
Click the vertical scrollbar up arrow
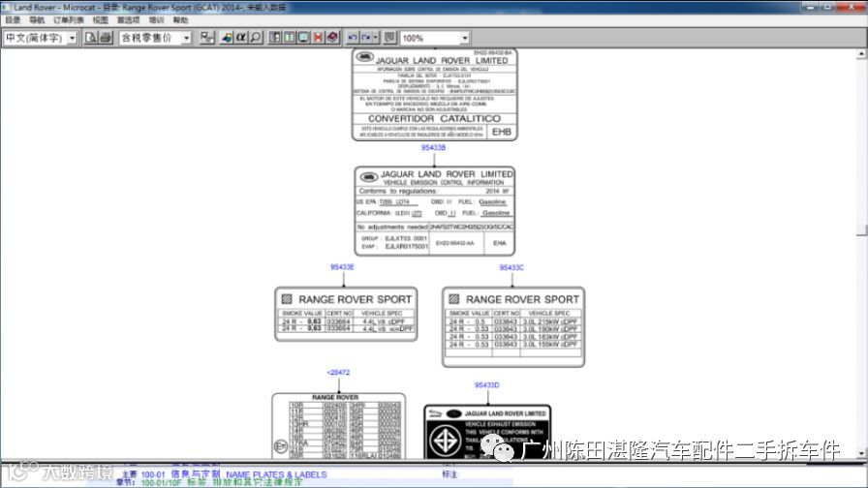point(861,54)
